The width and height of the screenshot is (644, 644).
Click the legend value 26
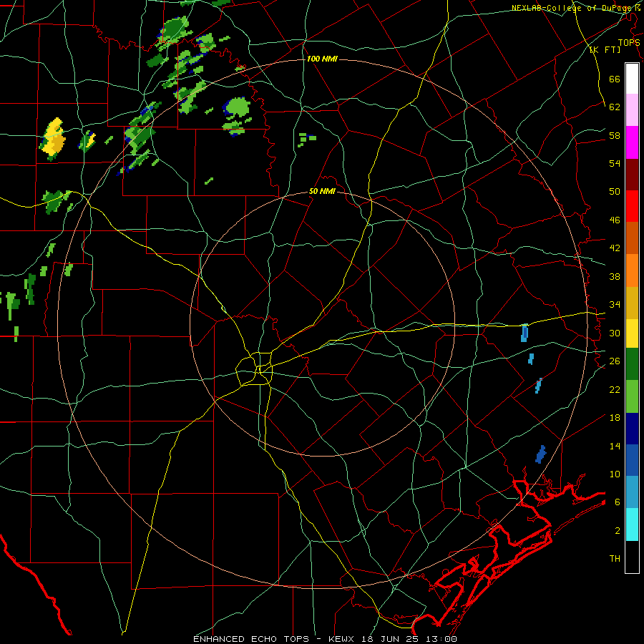coord(615,361)
